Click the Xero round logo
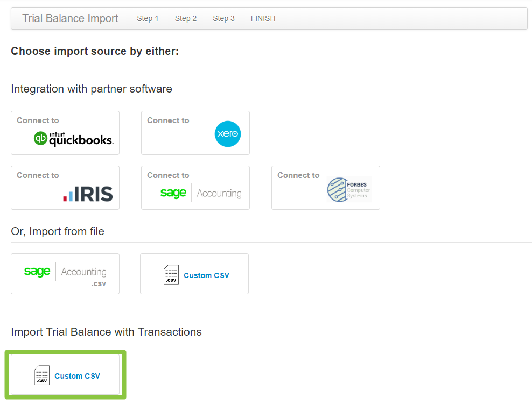532x419 pixels. [x=228, y=134]
